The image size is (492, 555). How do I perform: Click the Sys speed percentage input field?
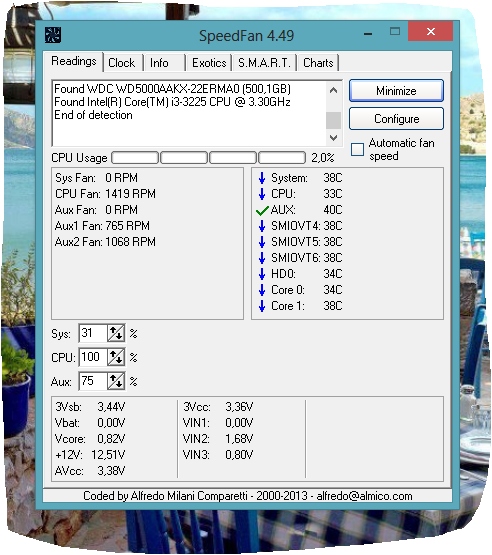(x=93, y=333)
